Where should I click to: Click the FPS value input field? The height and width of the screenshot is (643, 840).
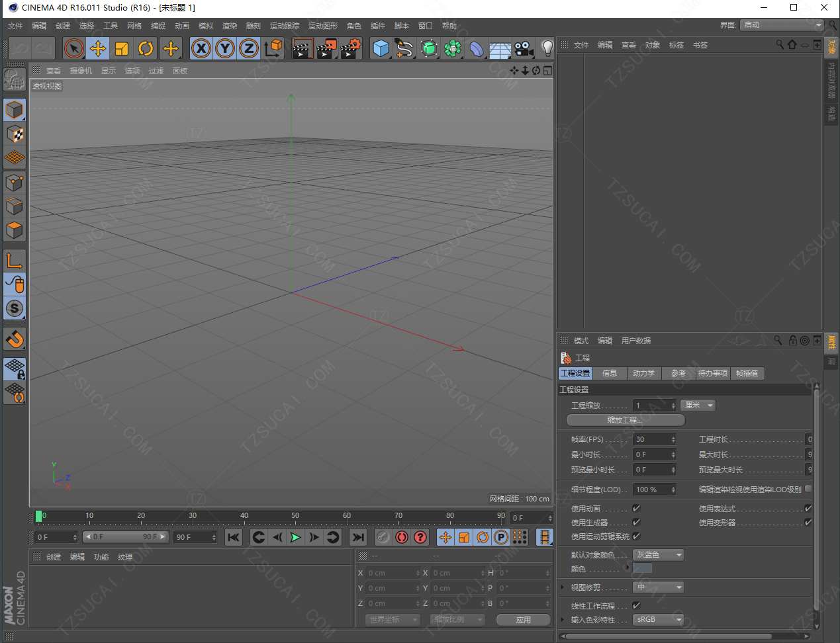click(x=655, y=439)
